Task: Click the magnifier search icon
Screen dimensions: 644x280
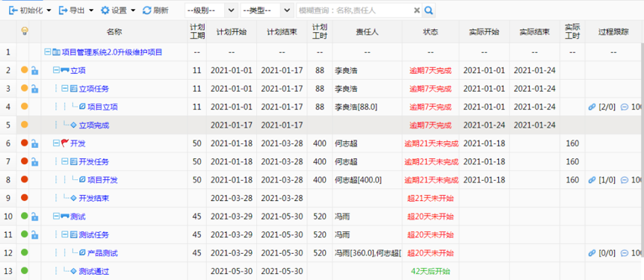Action: 428,10
